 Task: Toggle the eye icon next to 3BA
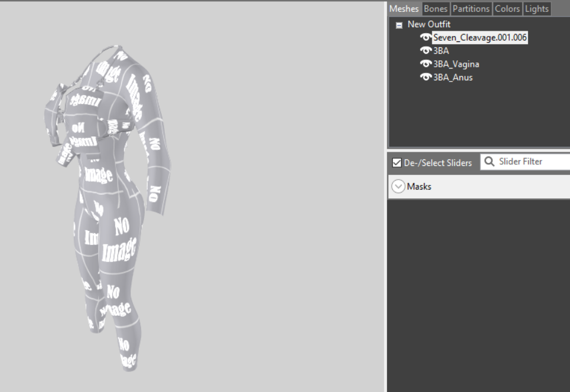click(426, 50)
